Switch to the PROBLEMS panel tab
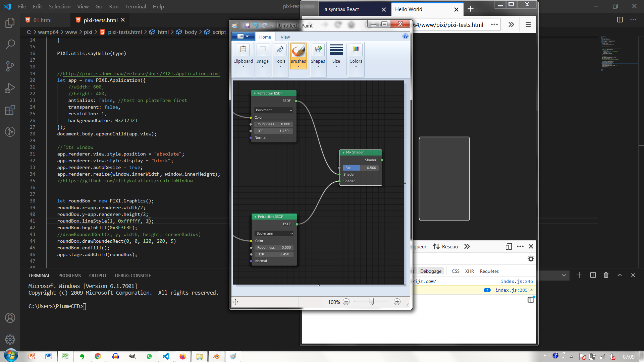644x362 pixels. pyautogui.click(x=69, y=276)
